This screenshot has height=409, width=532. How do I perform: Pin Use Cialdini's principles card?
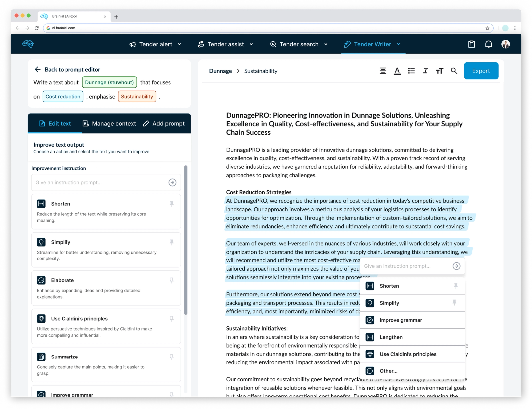tap(172, 318)
